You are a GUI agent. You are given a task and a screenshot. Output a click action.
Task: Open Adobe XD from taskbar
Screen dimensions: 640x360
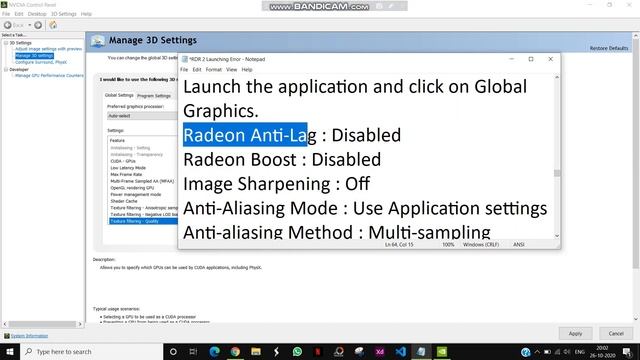coord(380,351)
